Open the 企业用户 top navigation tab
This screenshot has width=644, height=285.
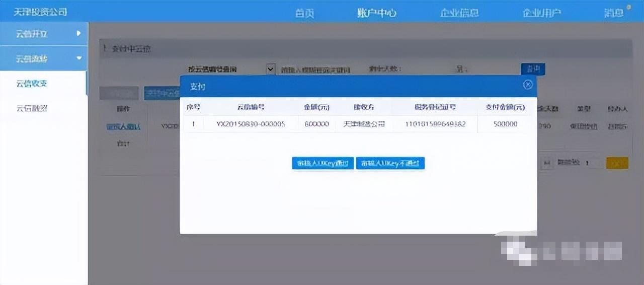(542, 13)
